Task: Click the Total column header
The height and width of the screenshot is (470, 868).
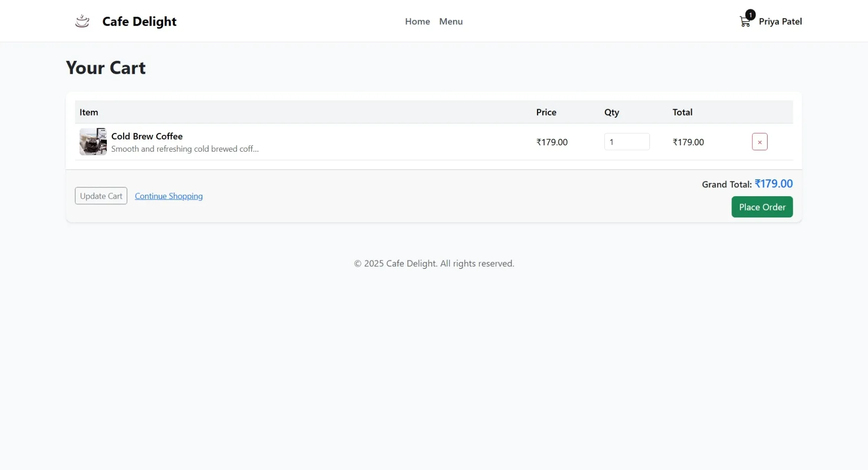Action: 682,112
